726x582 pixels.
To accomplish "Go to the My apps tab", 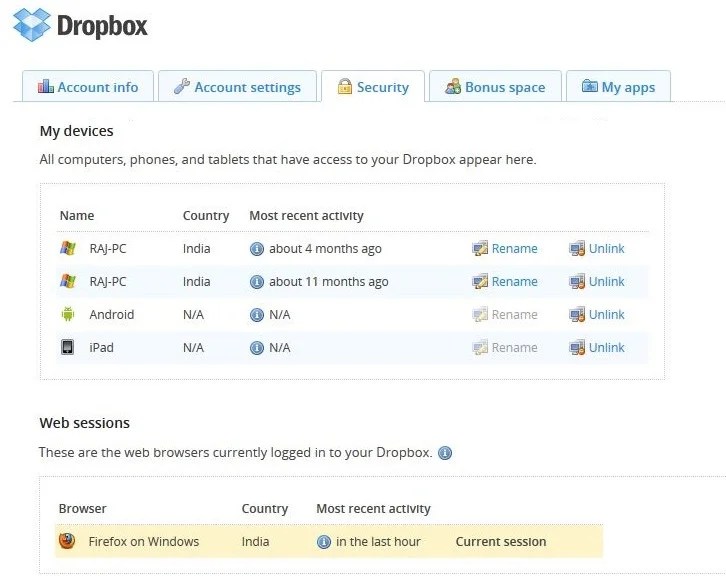I will pyautogui.click(x=619, y=87).
